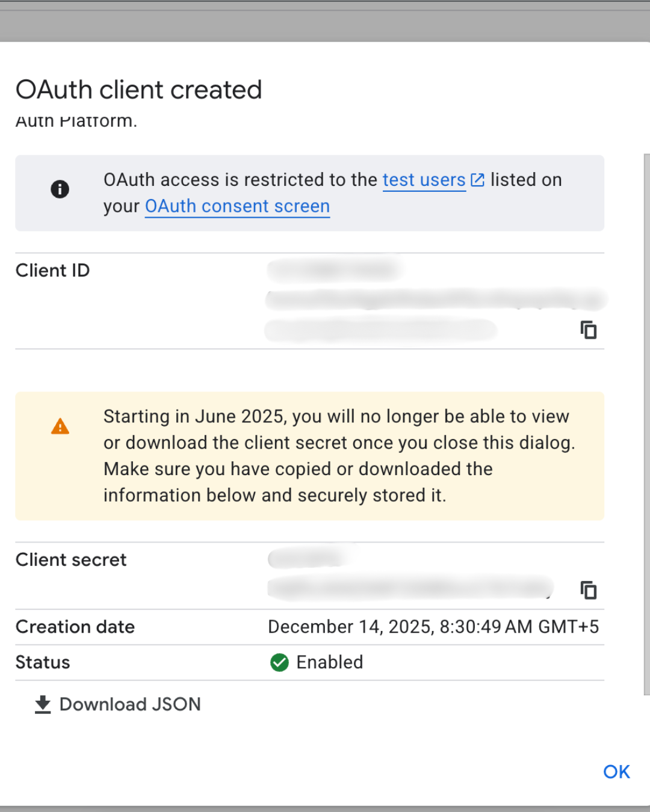
Task: Click the green Enabled status checkmark
Action: pyautogui.click(x=279, y=662)
